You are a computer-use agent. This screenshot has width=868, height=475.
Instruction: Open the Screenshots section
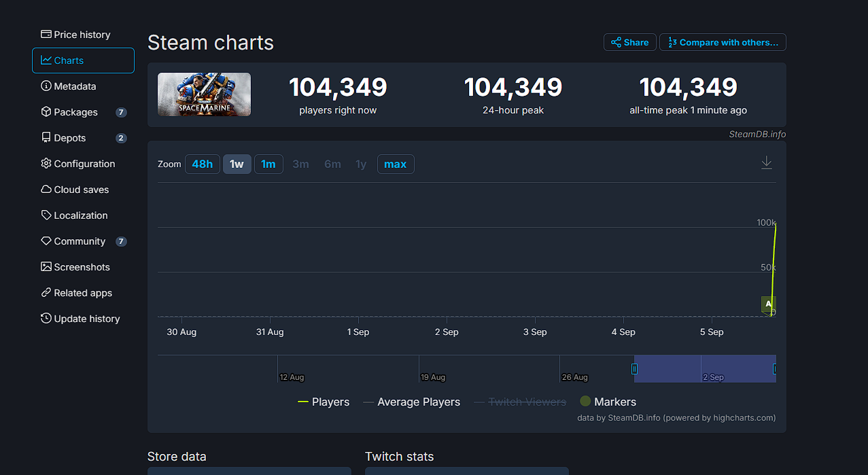click(83, 267)
